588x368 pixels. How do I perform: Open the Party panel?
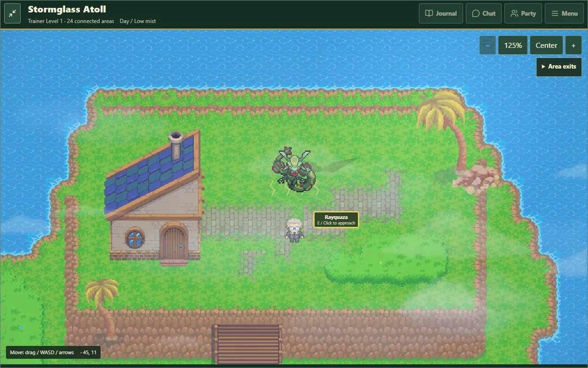point(523,13)
